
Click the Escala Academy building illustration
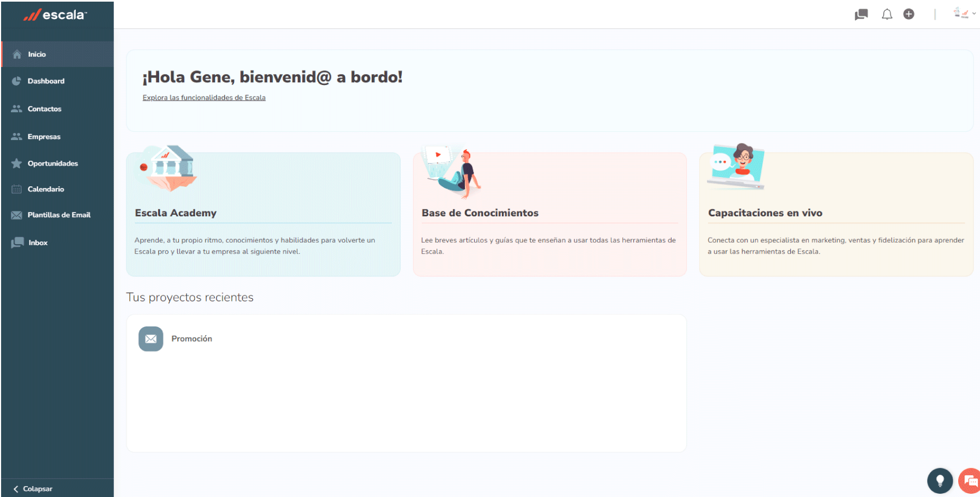[168, 168]
